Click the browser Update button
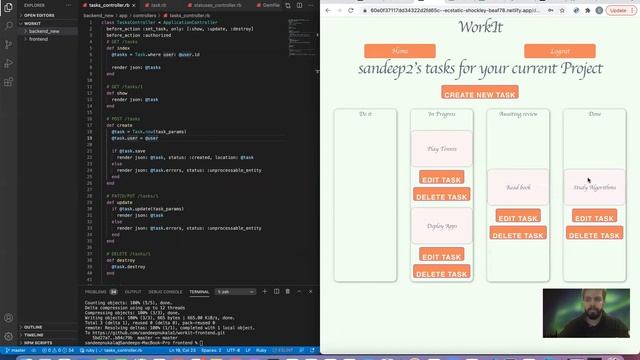This screenshot has width=640, height=360. click(x=621, y=10)
